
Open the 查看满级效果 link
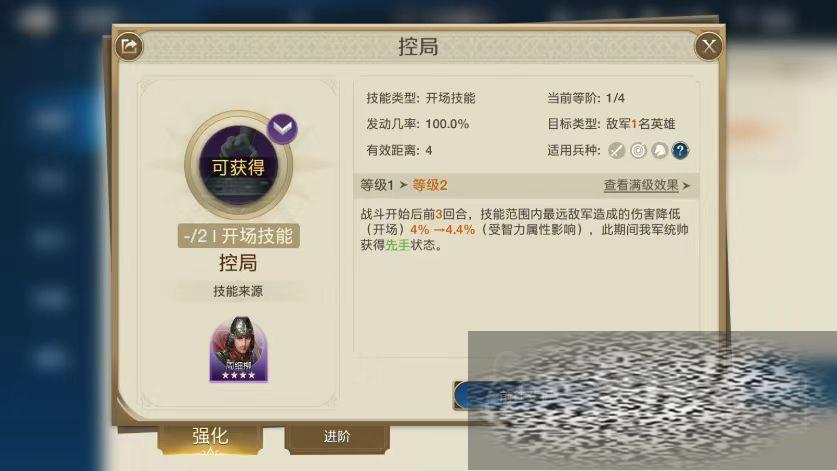click(x=641, y=185)
